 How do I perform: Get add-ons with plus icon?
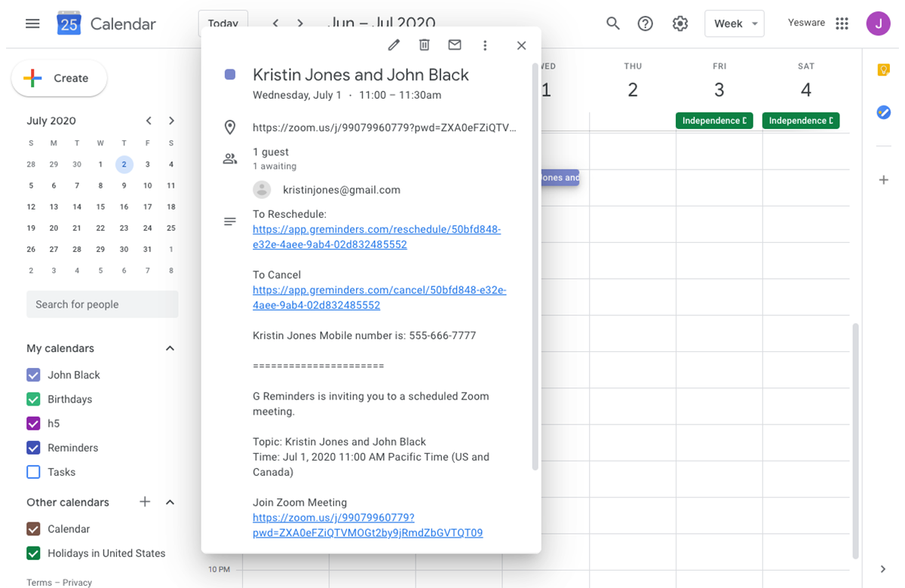[884, 180]
